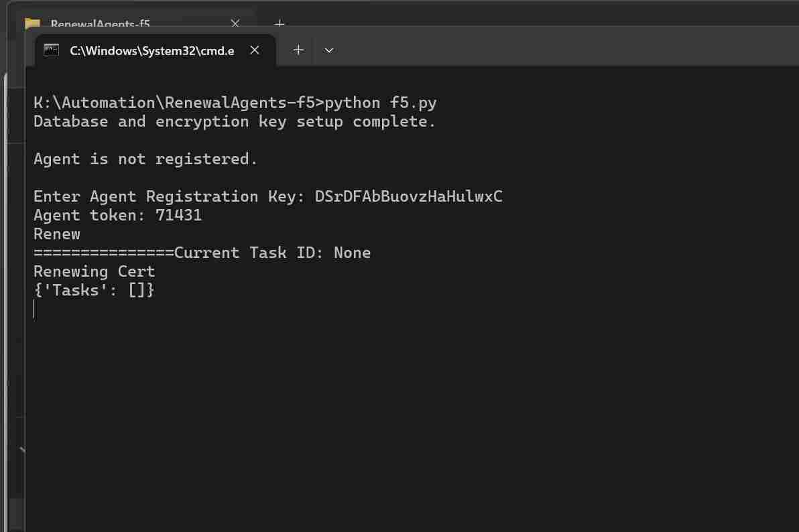Click the standalone "Renew" output line
799x532 pixels.
point(57,234)
